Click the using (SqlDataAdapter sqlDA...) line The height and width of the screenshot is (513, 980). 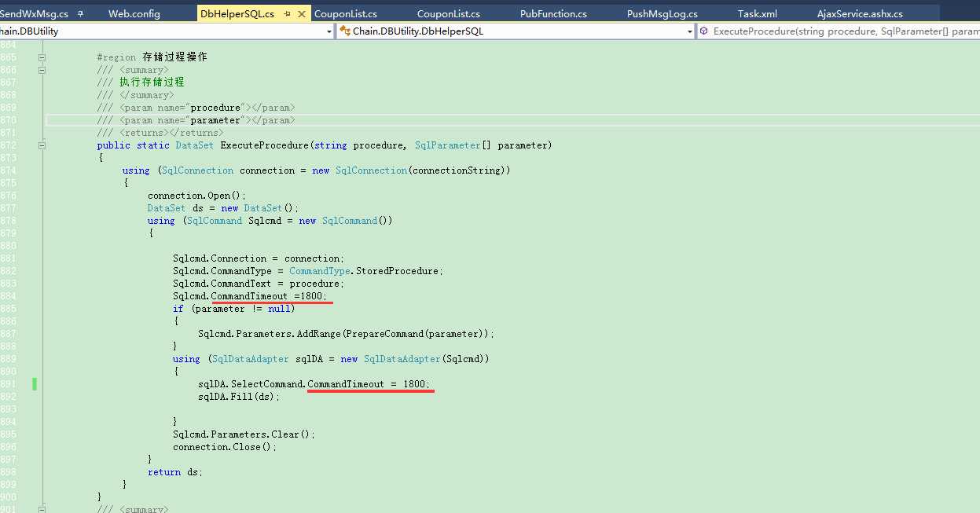331,359
